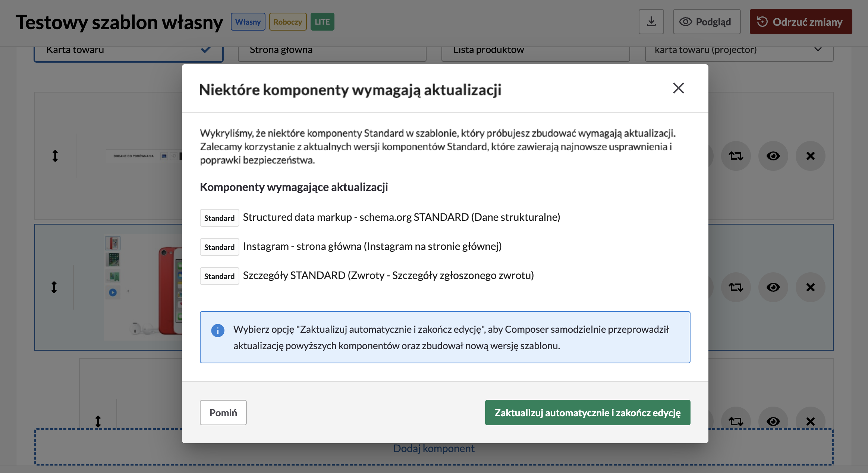Click the Dodaj komponent area
This screenshot has height=473, width=868.
click(434, 448)
